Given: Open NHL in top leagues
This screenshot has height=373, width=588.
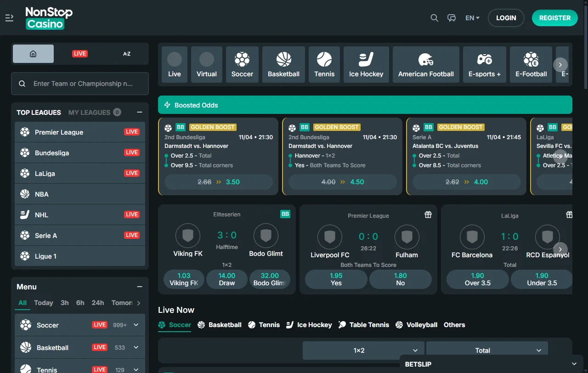Looking at the screenshot, I should tap(80, 215).
